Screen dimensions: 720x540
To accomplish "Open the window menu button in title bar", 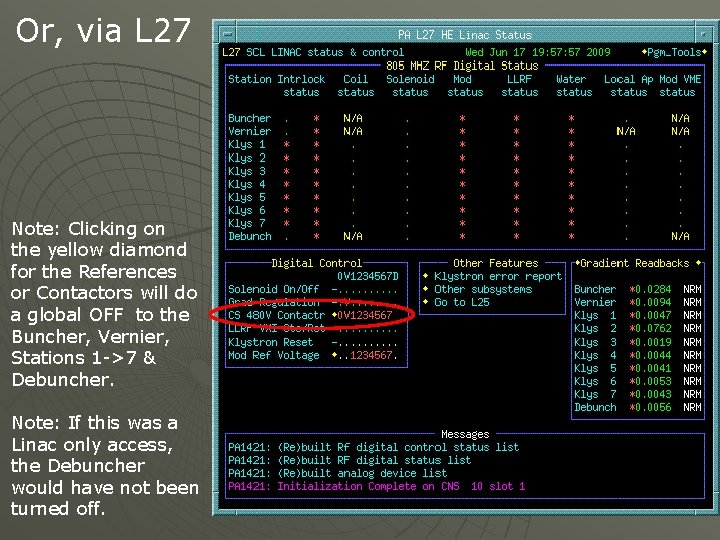I will (227, 34).
